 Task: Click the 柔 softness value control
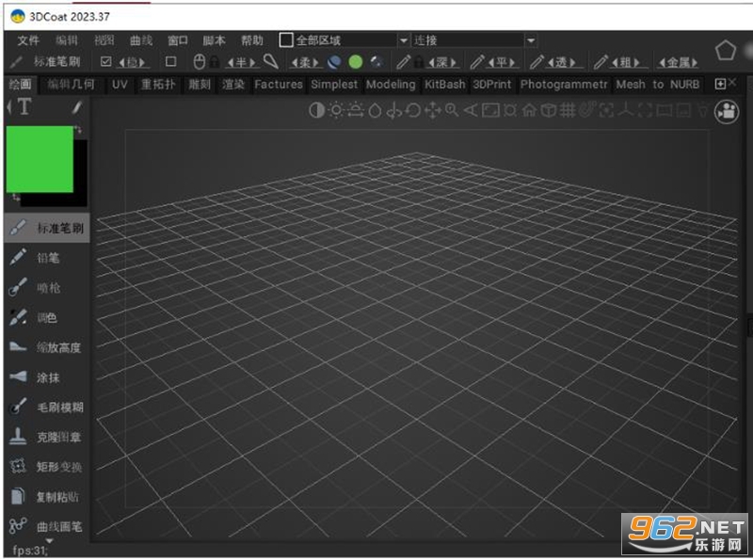(305, 62)
